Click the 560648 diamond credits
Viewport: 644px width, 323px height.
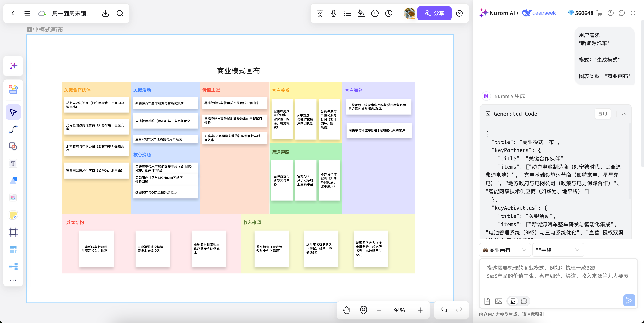[580, 13]
